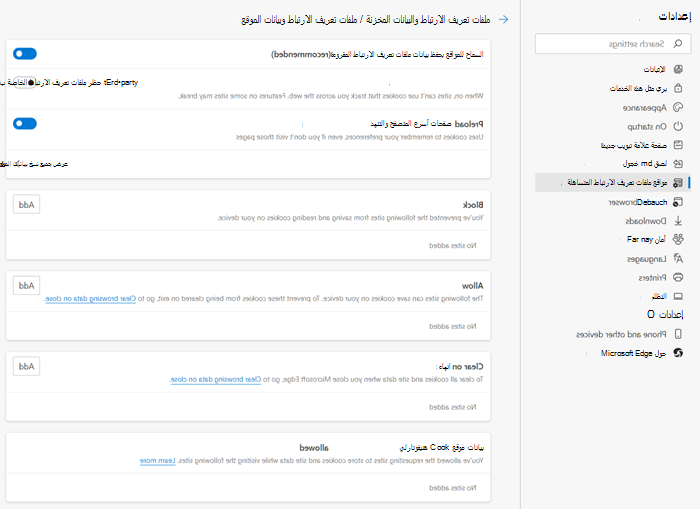This screenshot has width=700, height=509.
Task: Click the System laptop icon
Action: click(x=678, y=296)
